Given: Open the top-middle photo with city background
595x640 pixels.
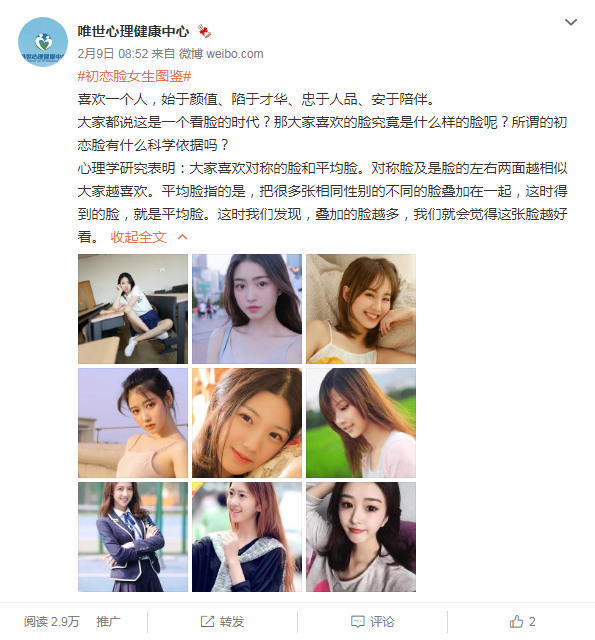Looking at the screenshot, I should click(247, 309).
